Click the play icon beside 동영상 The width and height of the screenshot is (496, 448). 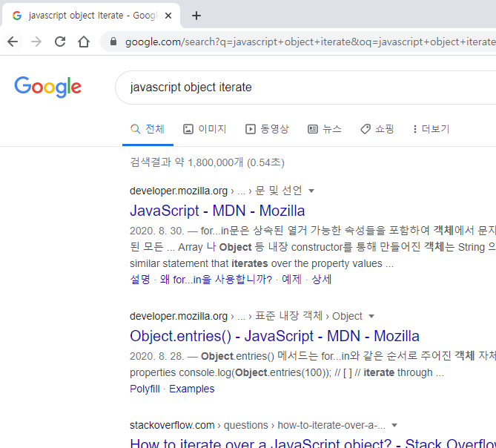click(x=250, y=129)
